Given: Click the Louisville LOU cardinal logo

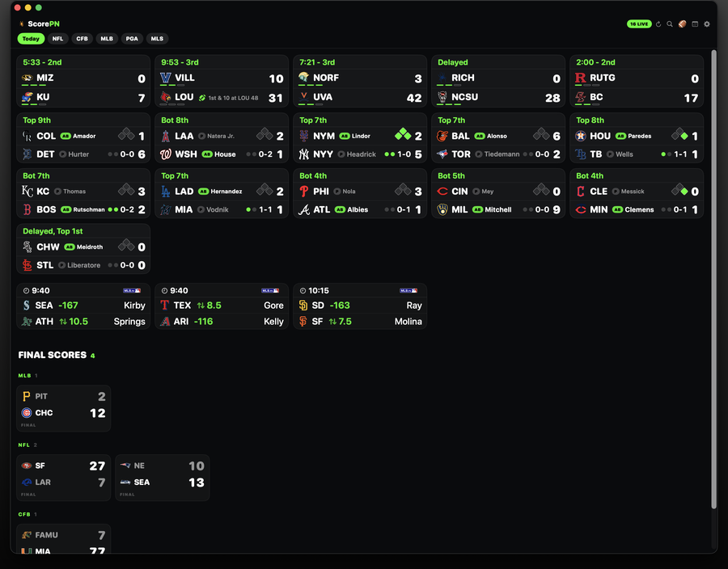Looking at the screenshot, I should point(165,97).
